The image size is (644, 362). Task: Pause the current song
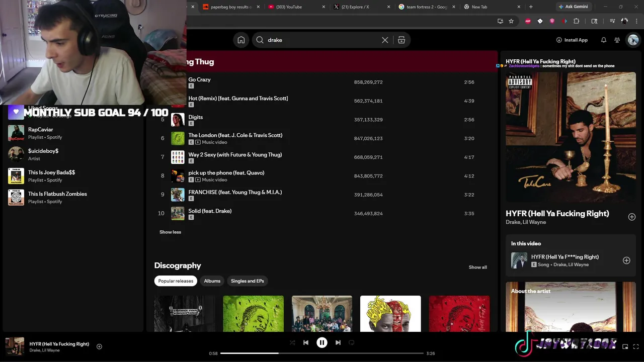pyautogui.click(x=322, y=342)
